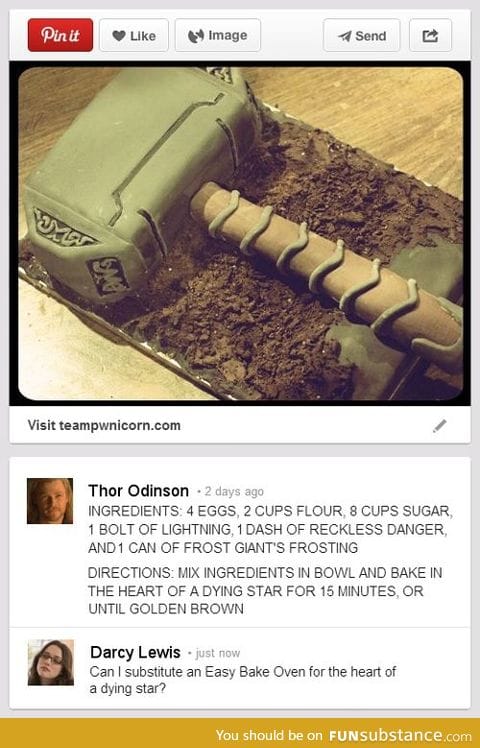Click the pencil edit icon
This screenshot has height=748, width=480.
pos(439,426)
